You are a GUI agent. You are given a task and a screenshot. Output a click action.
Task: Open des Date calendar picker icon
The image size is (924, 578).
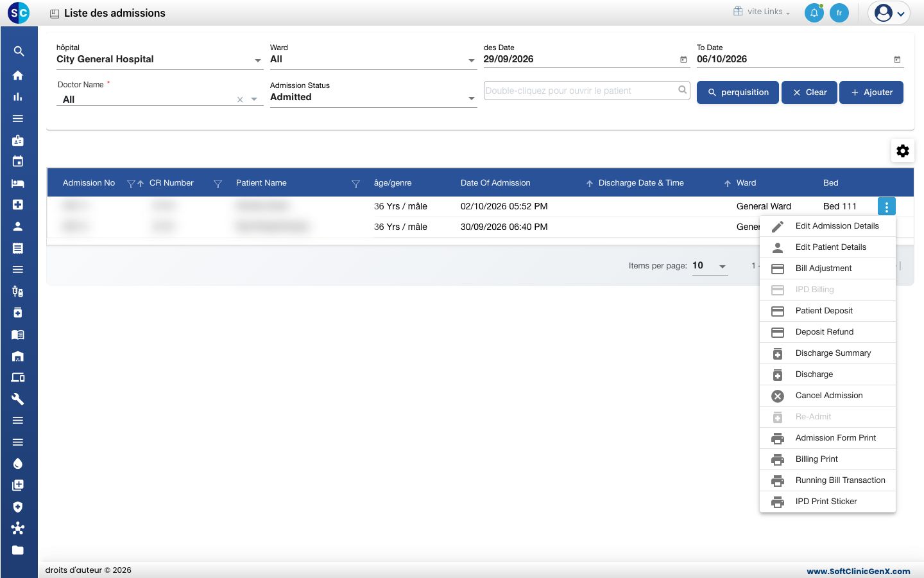683,60
